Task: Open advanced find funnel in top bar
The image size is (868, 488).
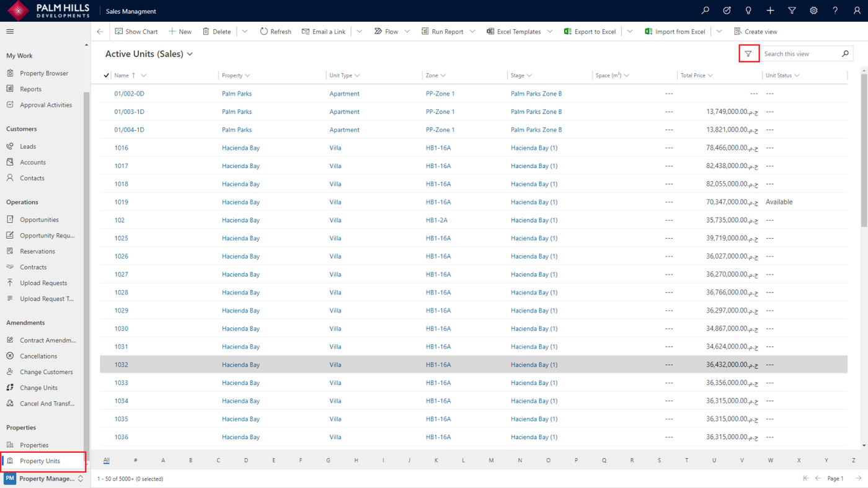Action: [x=792, y=11]
